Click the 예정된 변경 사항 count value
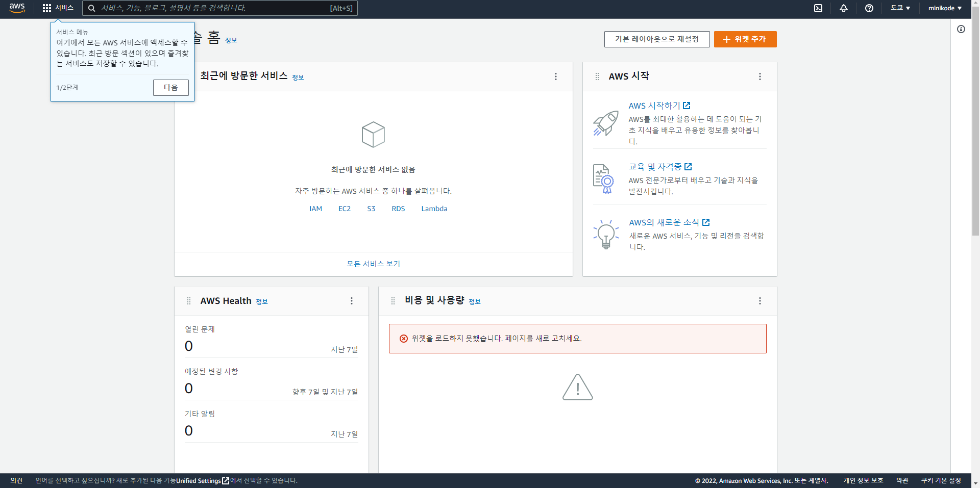980x488 pixels. click(189, 389)
